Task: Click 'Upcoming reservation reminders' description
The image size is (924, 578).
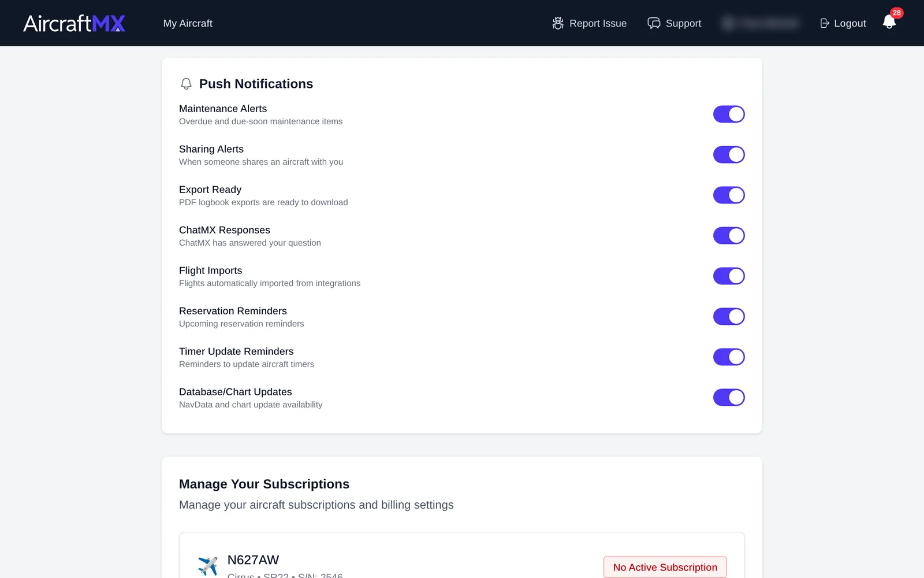Action: (x=241, y=324)
